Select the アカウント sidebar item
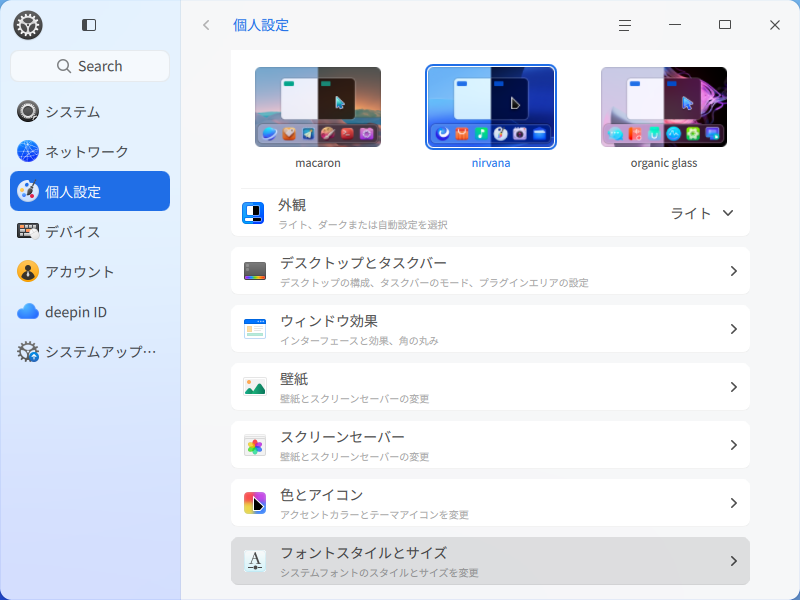The image size is (800, 600). 90,271
